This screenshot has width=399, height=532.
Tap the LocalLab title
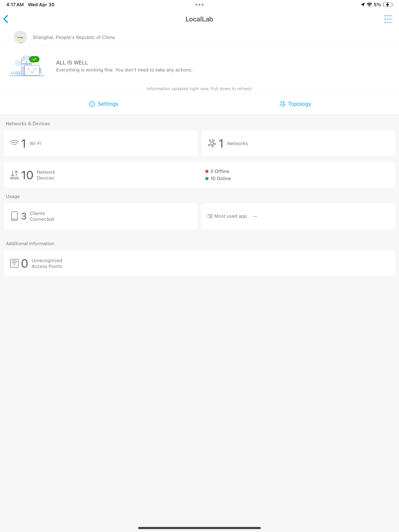tap(199, 19)
